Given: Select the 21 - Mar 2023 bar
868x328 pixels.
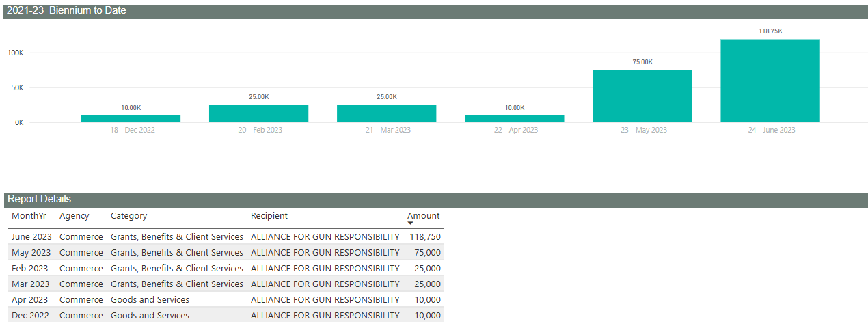Looking at the screenshot, I should point(386,113).
